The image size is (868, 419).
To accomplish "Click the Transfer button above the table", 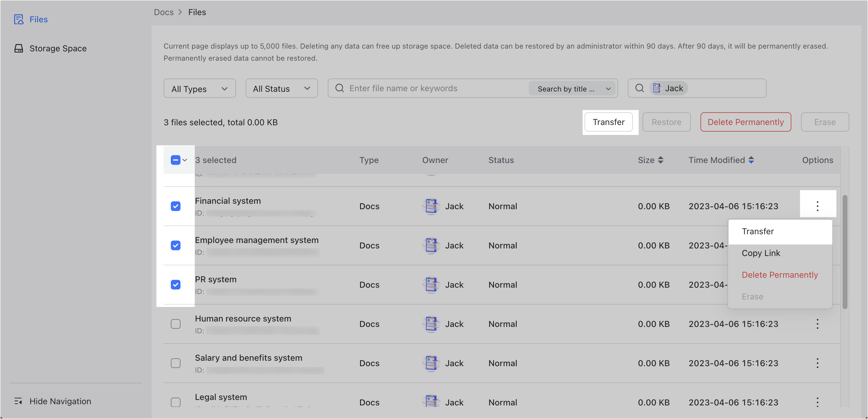I will [608, 122].
